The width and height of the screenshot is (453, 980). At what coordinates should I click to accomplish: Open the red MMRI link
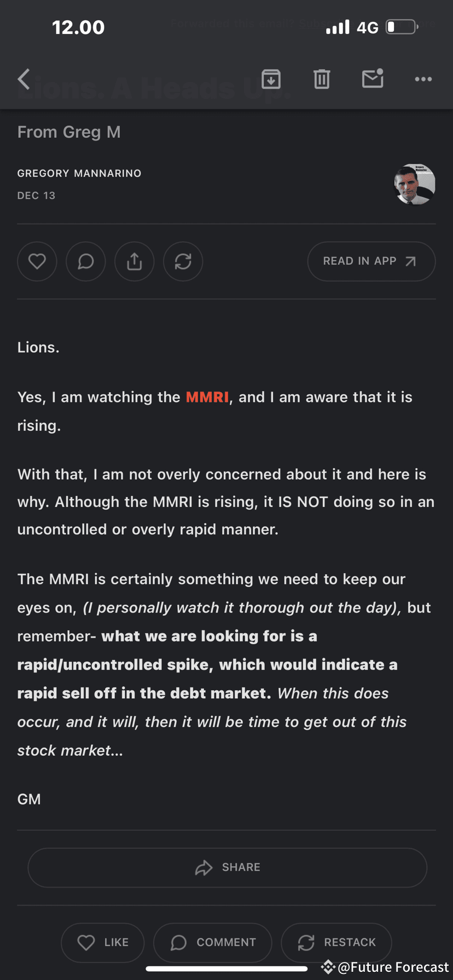(x=207, y=397)
